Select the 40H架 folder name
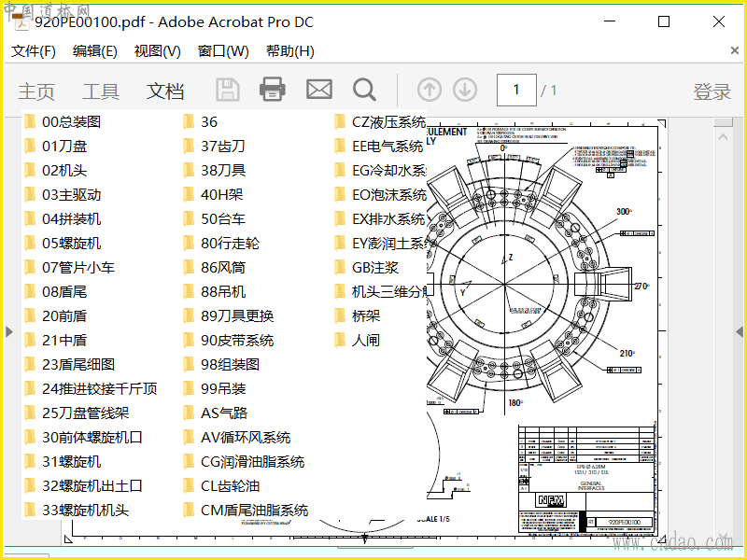 pos(222,195)
